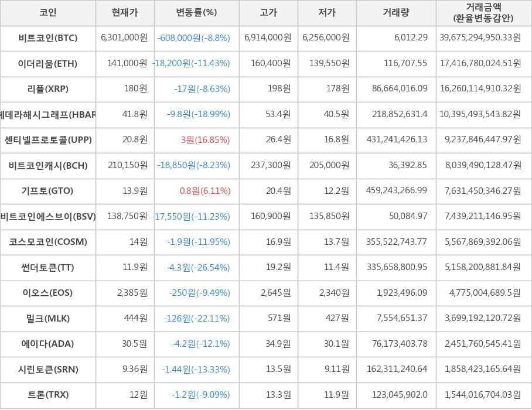The image size is (532, 410).
Task: Select the 기프토(GTO) coin name
Action: click(x=48, y=191)
